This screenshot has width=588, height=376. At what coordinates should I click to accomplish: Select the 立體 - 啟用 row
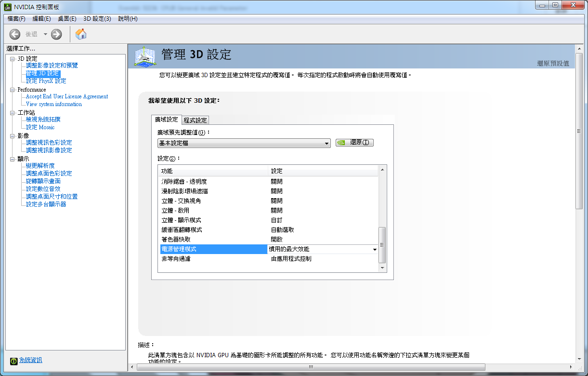(x=269, y=211)
